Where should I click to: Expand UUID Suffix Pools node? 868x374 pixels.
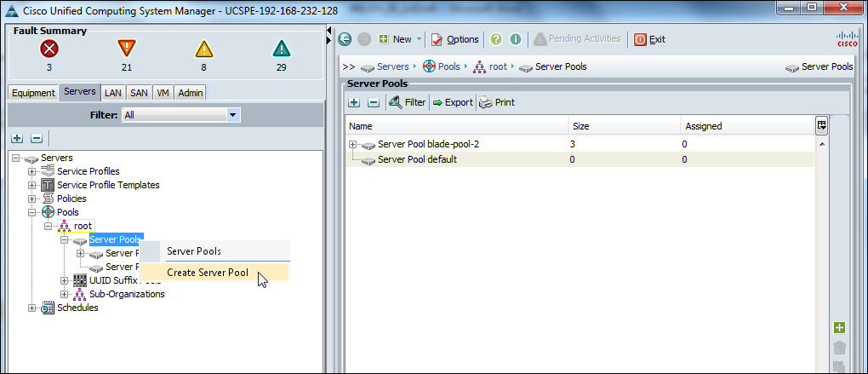pyautogui.click(x=64, y=280)
